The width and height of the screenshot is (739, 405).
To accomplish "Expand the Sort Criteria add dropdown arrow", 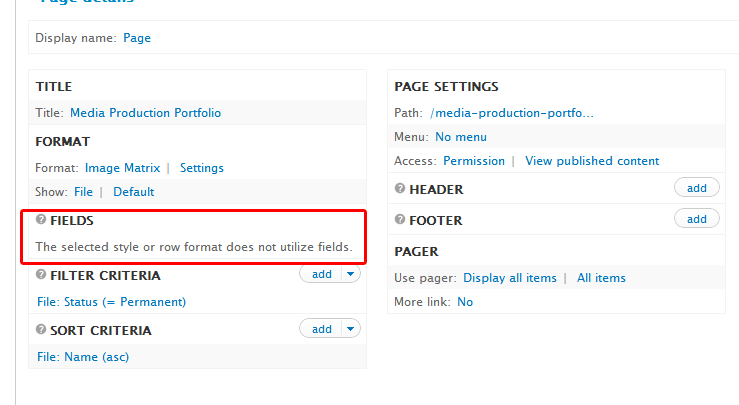I will [x=350, y=329].
